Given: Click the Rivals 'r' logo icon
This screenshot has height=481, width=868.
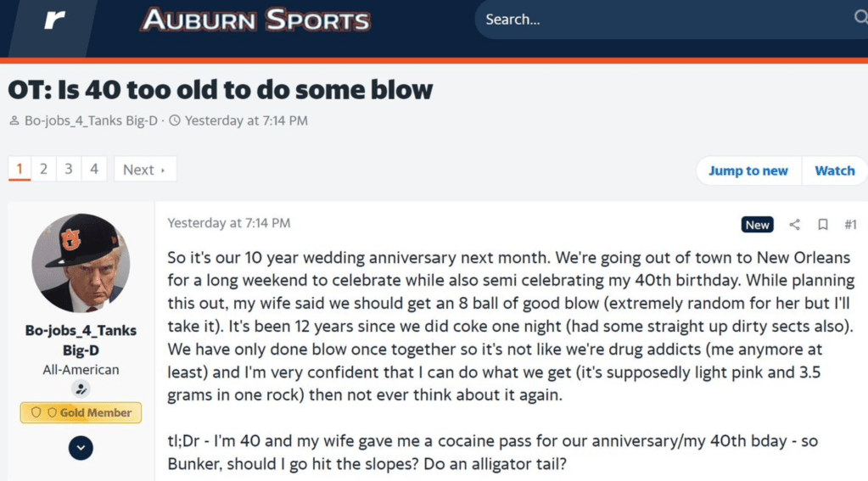Looking at the screenshot, I should 53,20.
